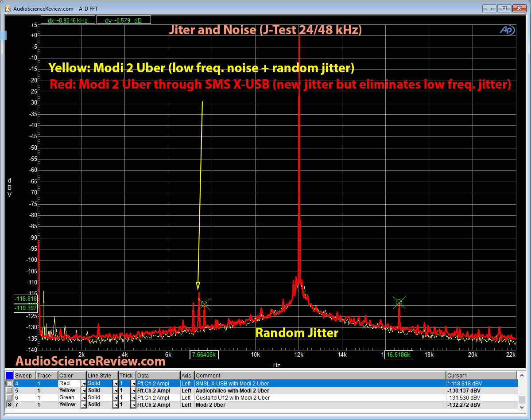Click the Cursor1 column header
The width and height of the screenshot is (531, 420).
(x=481, y=375)
